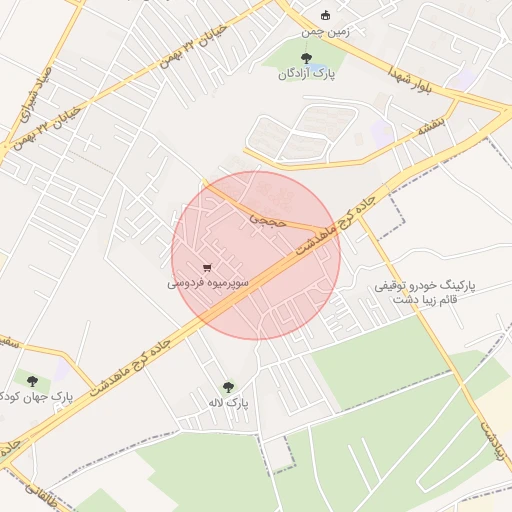Click the زیبادشت road label
Image resolution: width=512 pixels, height=512 pixels.
click(x=493, y=441)
